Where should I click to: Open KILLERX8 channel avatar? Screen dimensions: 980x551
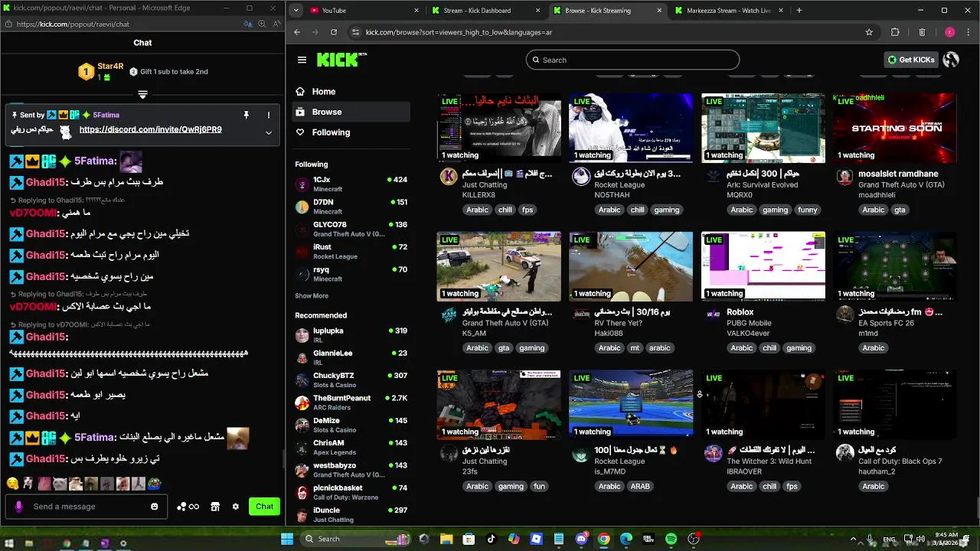[449, 177]
